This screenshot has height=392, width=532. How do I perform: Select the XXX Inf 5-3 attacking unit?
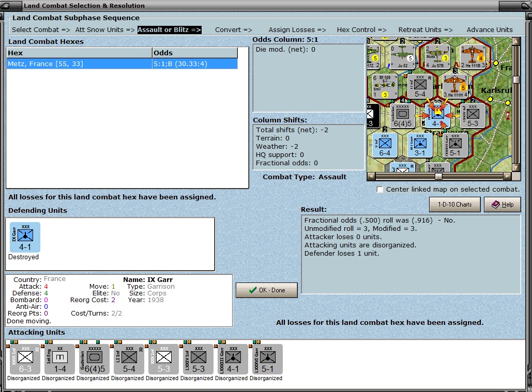[x=162, y=359]
